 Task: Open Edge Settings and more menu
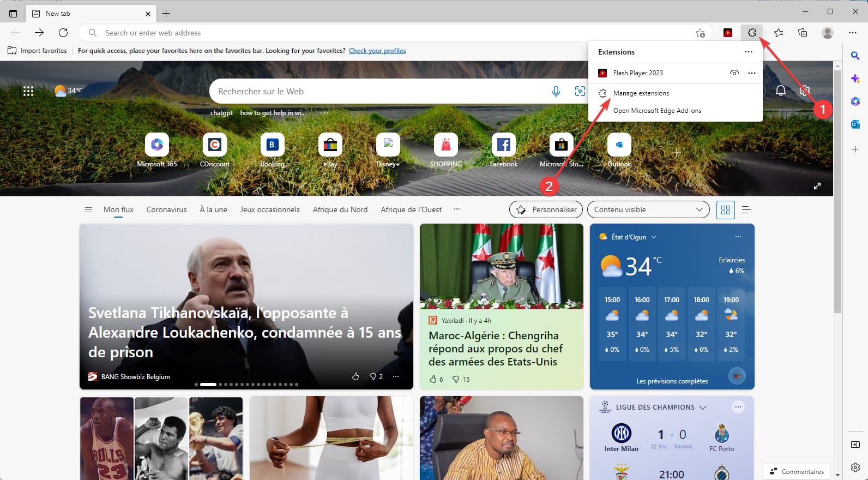point(853,33)
